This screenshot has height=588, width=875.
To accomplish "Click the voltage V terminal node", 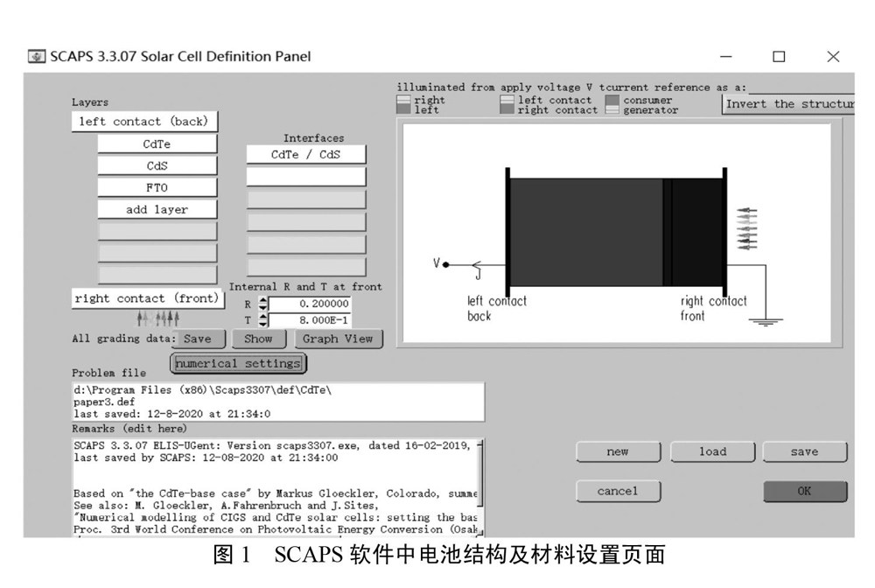I will [446, 265].
